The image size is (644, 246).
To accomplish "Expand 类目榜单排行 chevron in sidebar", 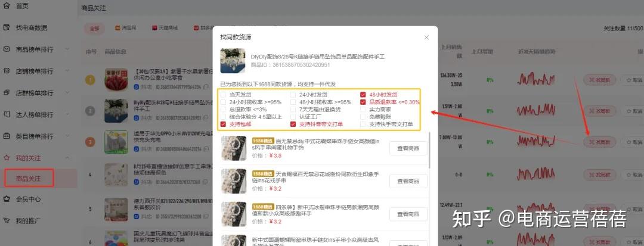I will point(67,136).
